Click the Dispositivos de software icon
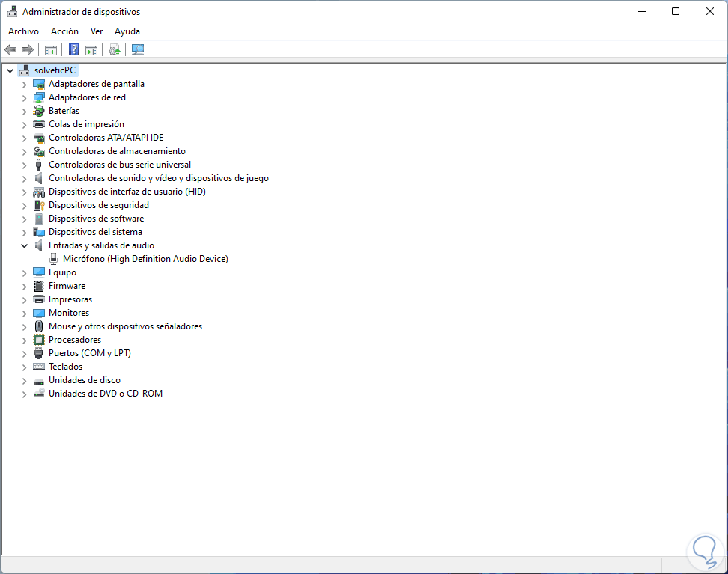Screen dimensions: 728x574 [39, 219]
